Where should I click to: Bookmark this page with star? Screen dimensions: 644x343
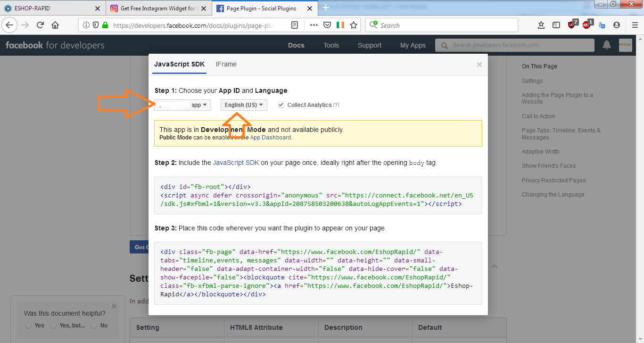coord(354,25)
